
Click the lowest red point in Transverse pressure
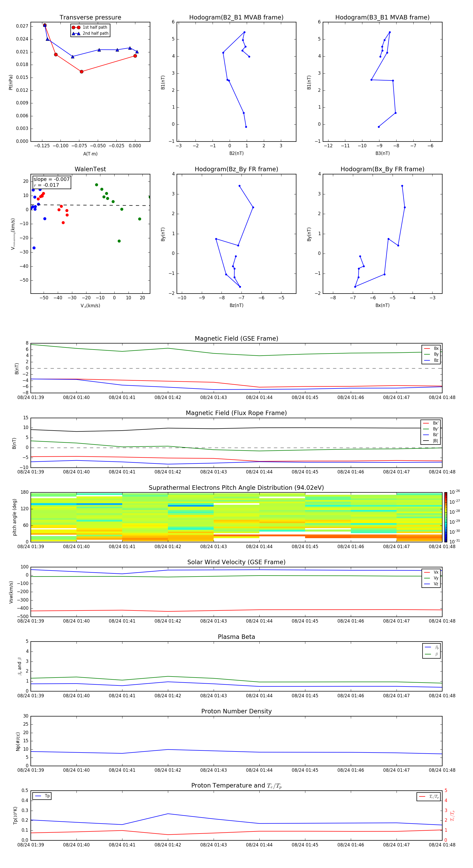(81, 72)
